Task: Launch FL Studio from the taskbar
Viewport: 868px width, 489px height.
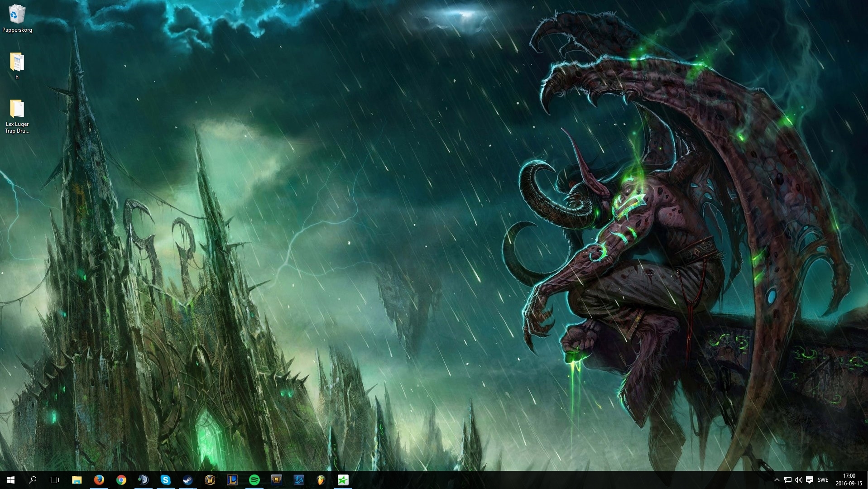Action: pos(321,480)
